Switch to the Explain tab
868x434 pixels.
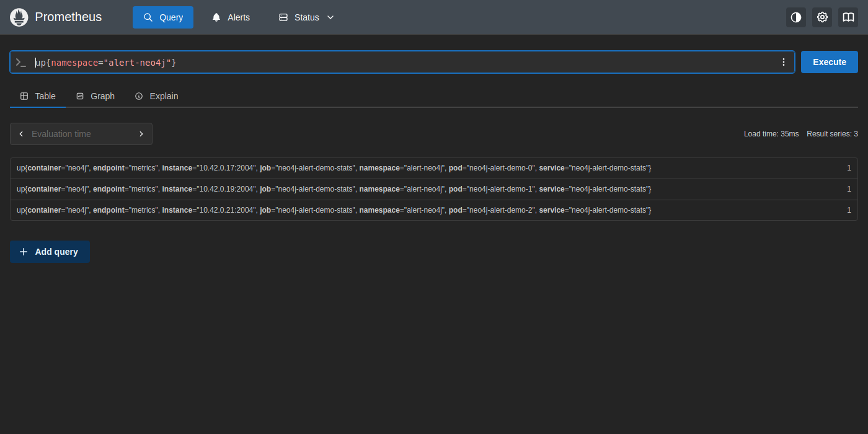(x=157, y=96)
